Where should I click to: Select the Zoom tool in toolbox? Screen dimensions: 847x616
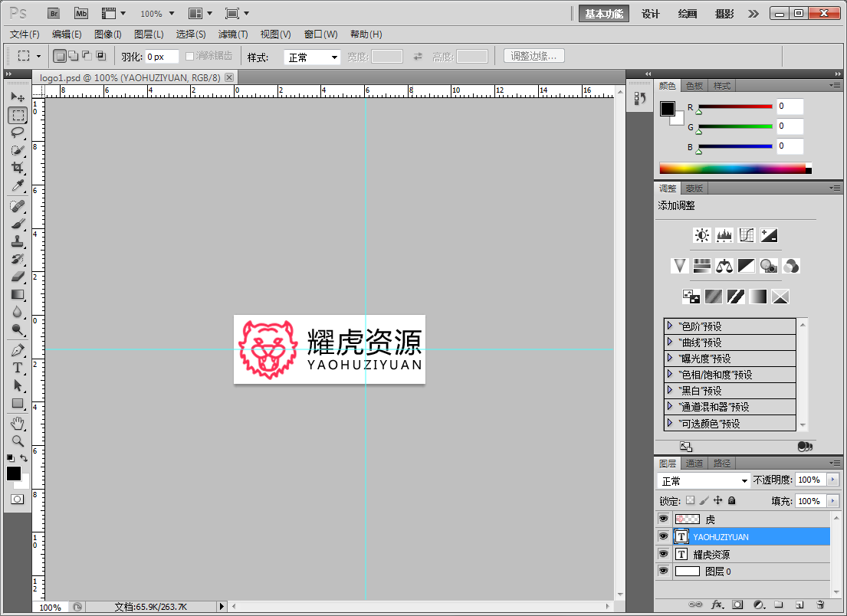point(17,441)
